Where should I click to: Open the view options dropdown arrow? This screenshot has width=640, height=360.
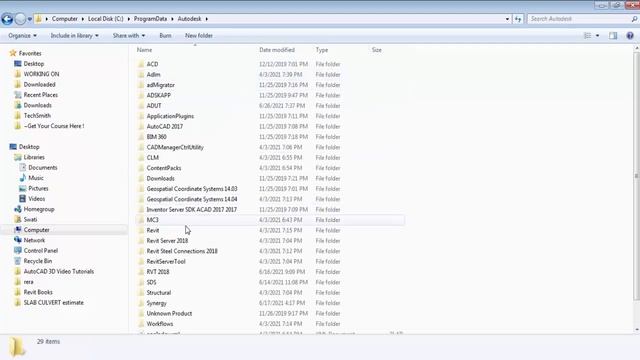pos(598,36)
